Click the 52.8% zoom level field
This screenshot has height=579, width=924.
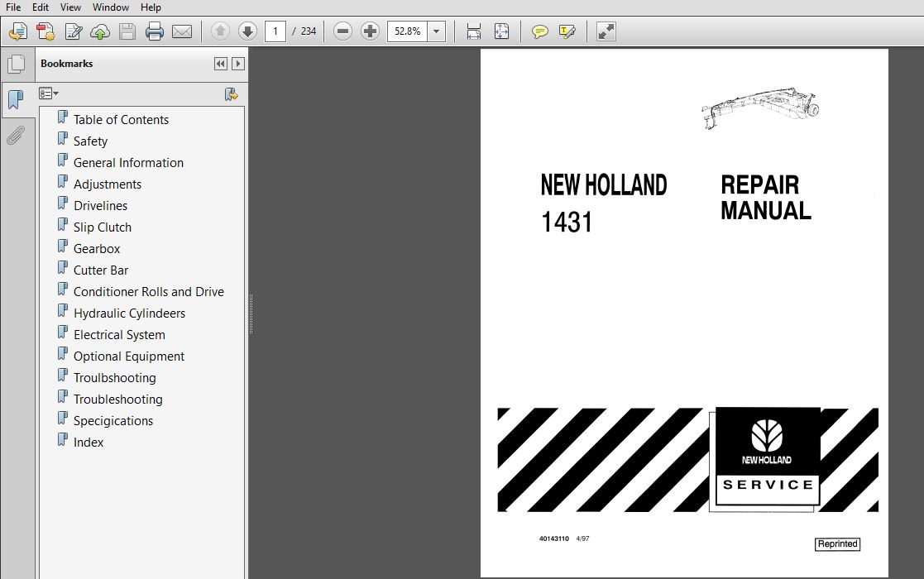[x=407, y=31]
